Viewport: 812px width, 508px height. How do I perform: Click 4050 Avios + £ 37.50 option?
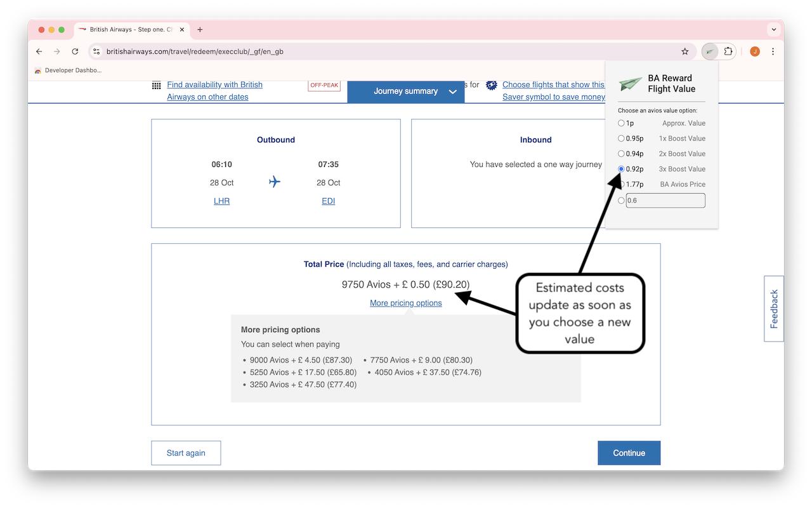tap(428, 372)
